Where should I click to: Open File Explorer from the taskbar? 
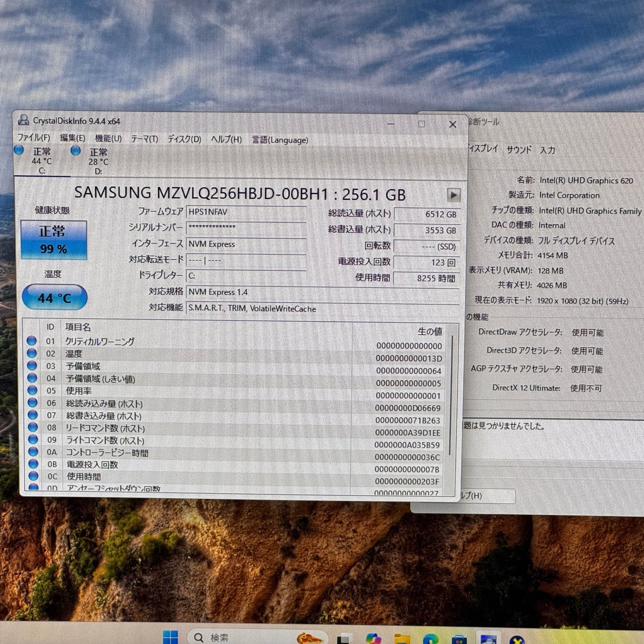(x=402, y=639)
